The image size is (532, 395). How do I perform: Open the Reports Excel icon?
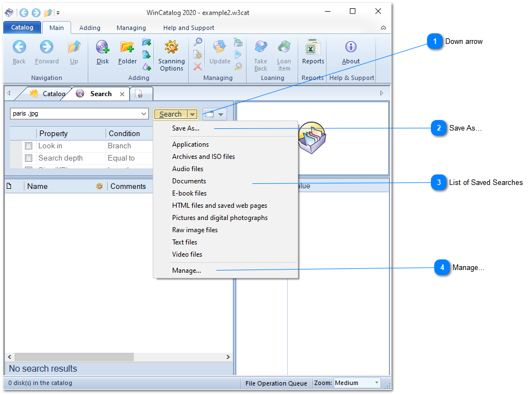click(313, 48)
